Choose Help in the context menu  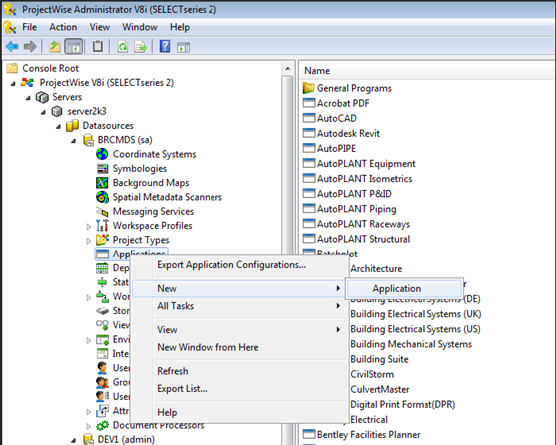(239, 412)
